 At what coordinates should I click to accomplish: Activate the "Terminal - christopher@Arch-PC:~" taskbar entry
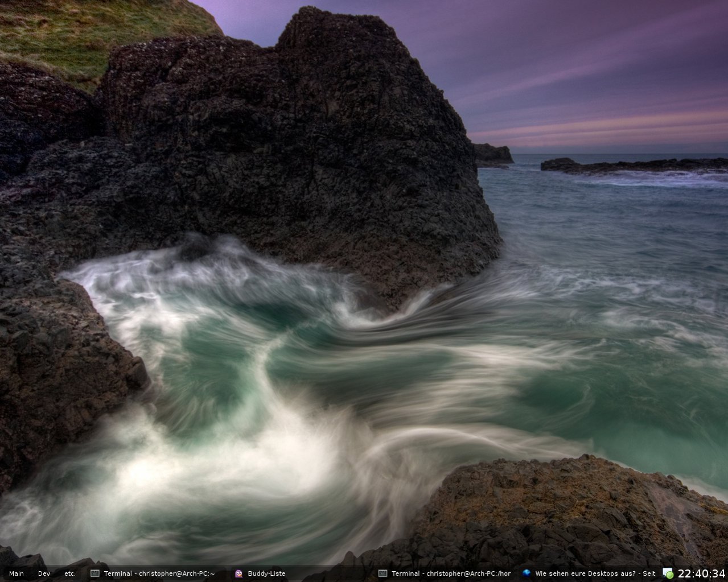pos(159,573)
